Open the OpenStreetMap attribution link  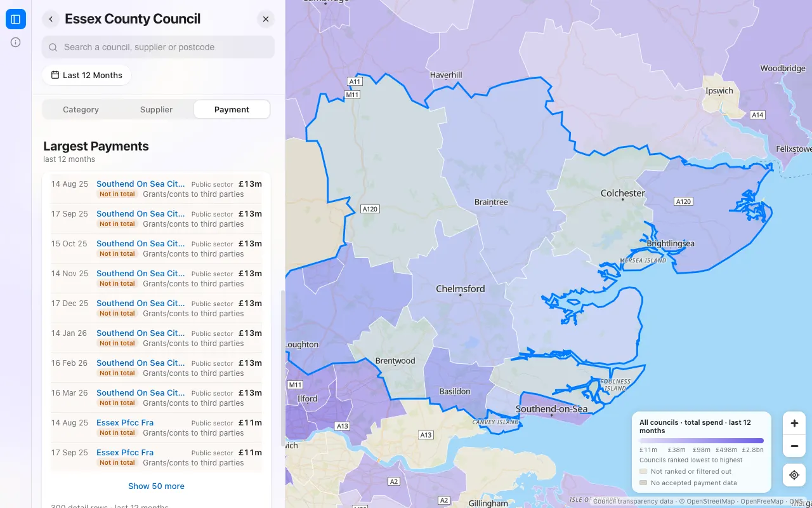pos(710,502)
